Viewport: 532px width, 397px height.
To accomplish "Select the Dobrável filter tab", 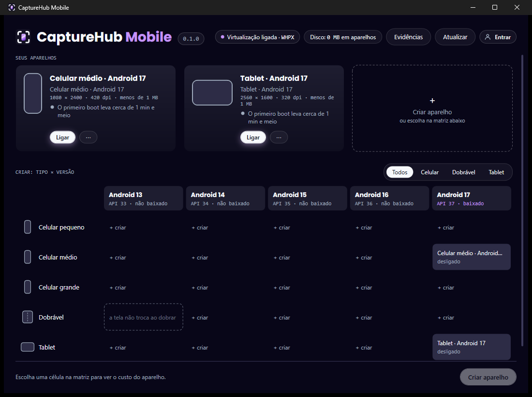I will pos(463,172).
